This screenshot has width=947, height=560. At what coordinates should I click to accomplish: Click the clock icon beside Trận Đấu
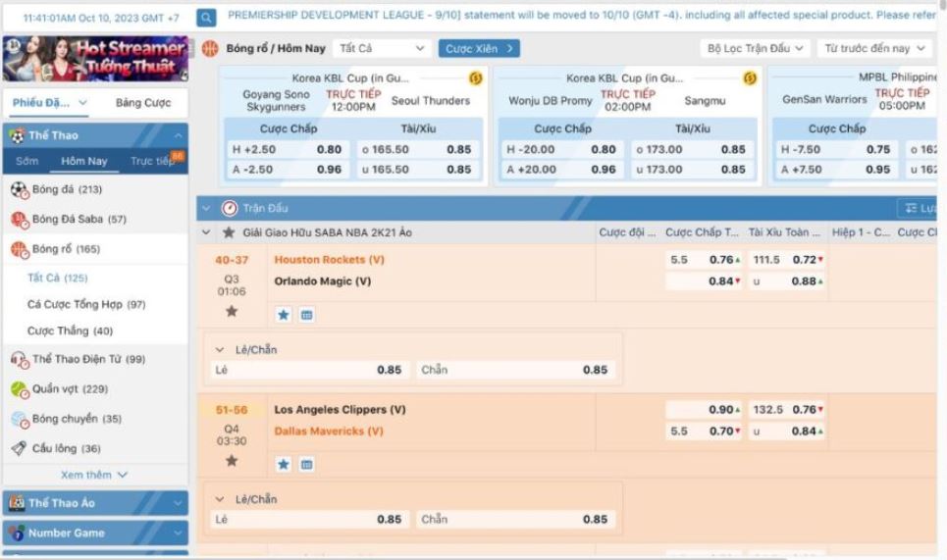pos(230,208)
